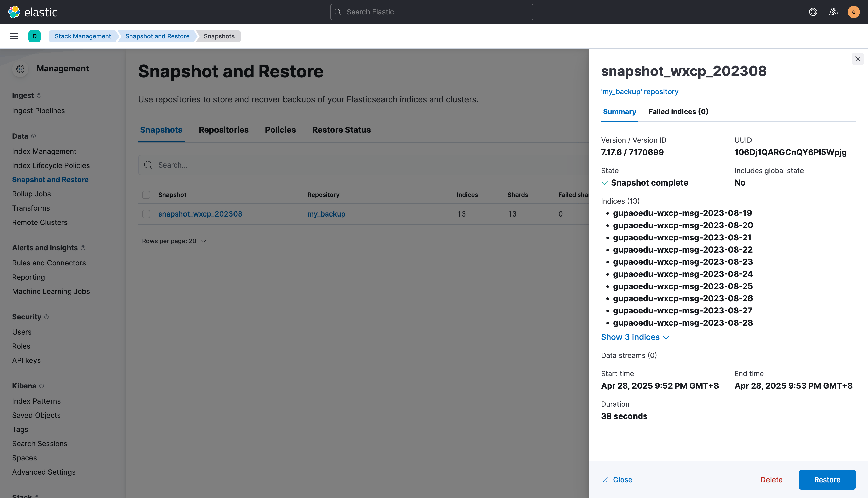Open the hamburger navigation menu
The width and height of the screenshot is (868, 498).
14,36
